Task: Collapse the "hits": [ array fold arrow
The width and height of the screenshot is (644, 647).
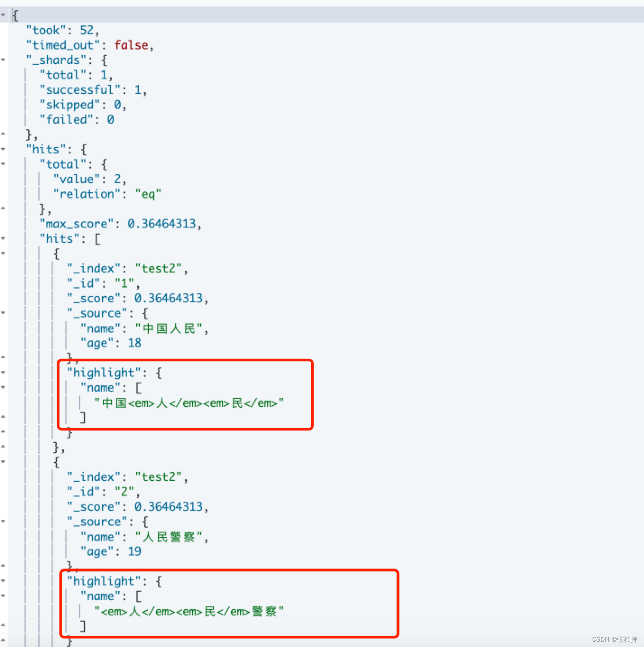Action: [x=3, y=239]
